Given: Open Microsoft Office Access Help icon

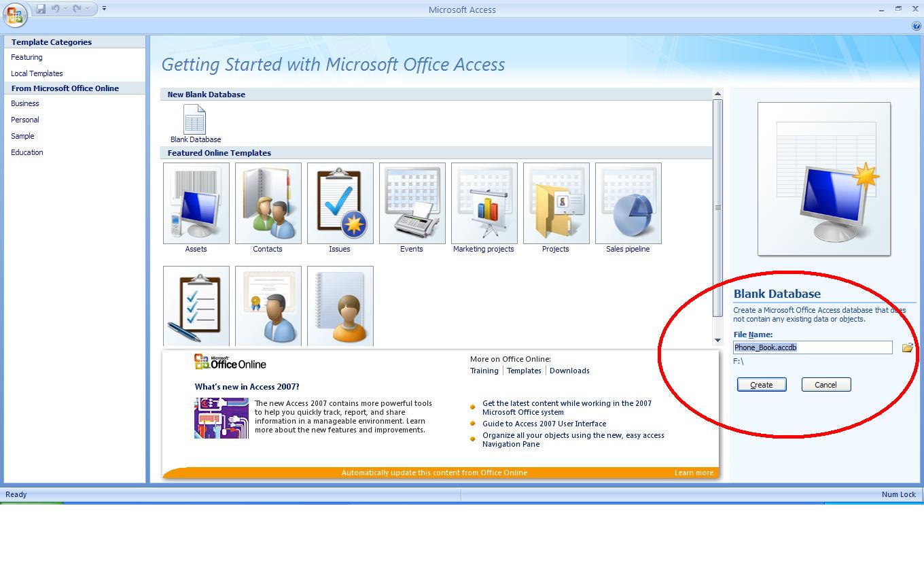Looking at the screenshot, I should click(917, 26).
